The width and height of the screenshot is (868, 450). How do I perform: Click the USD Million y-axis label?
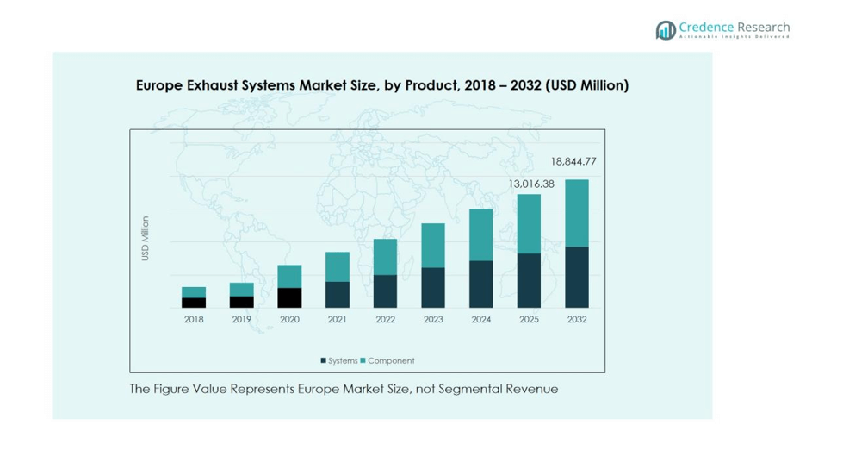145,239
